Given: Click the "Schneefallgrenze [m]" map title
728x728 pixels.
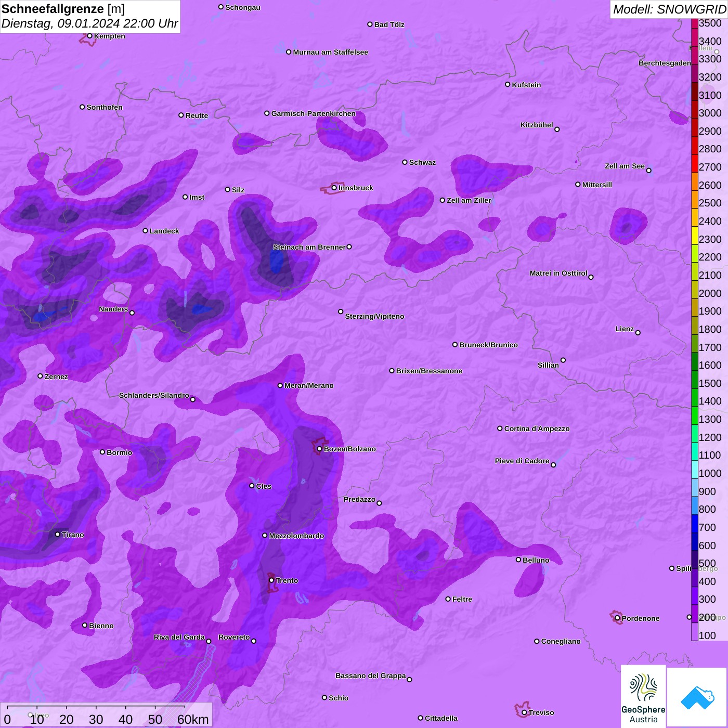Looking at the screenshot, I should [x=63, y=9].
